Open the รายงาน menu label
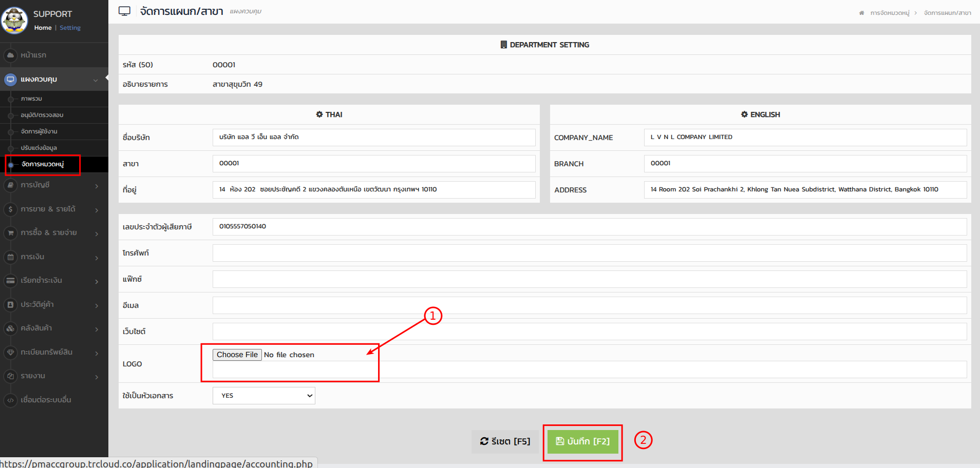The image size is (980, 468). 33,376
